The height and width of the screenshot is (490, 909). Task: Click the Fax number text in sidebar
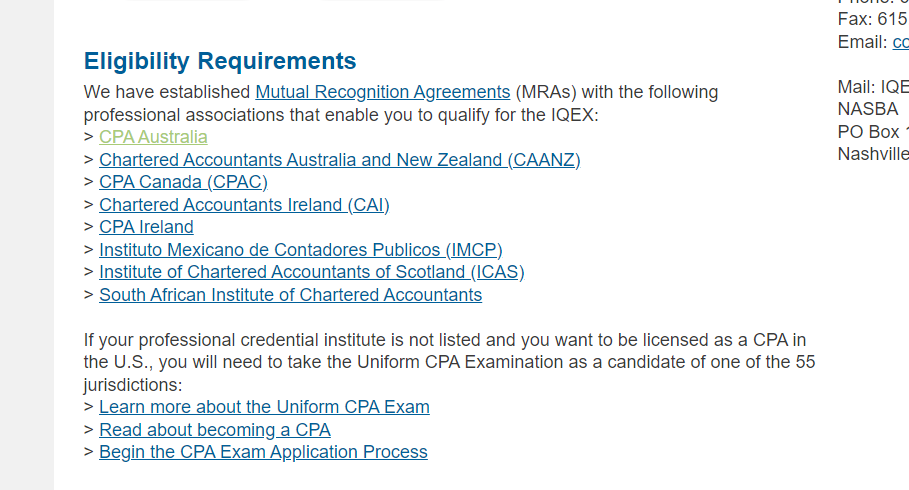[x=873, y=19]
